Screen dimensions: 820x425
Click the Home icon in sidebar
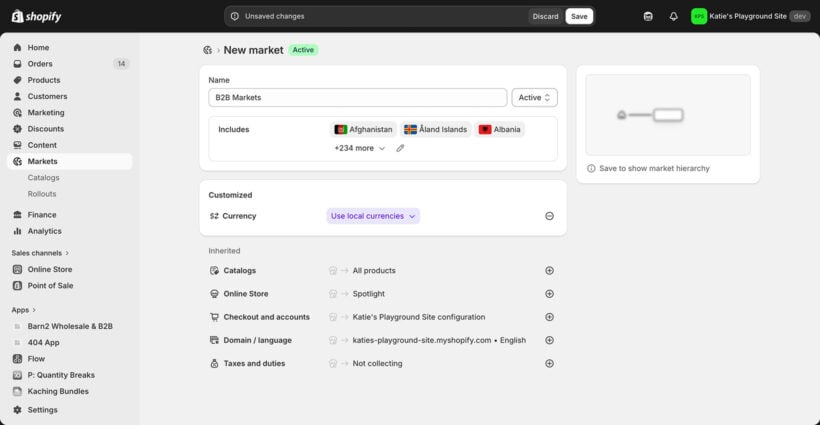[17, 48]
